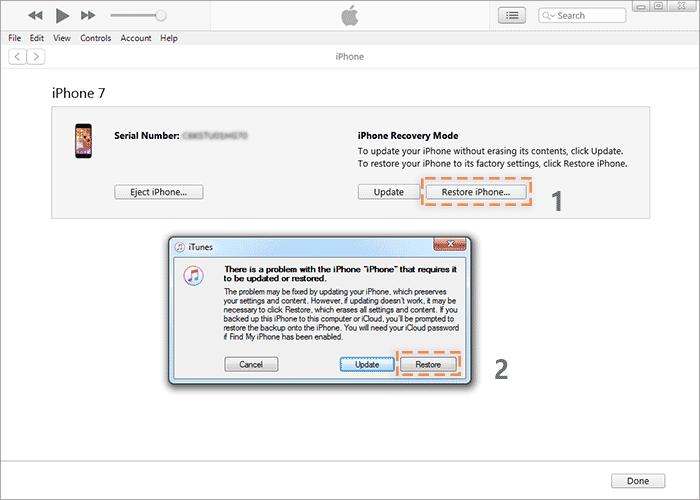Click the iPhone 7 heading
The width and height of the screenshot is (700, 500).
[x=79, y=93]
